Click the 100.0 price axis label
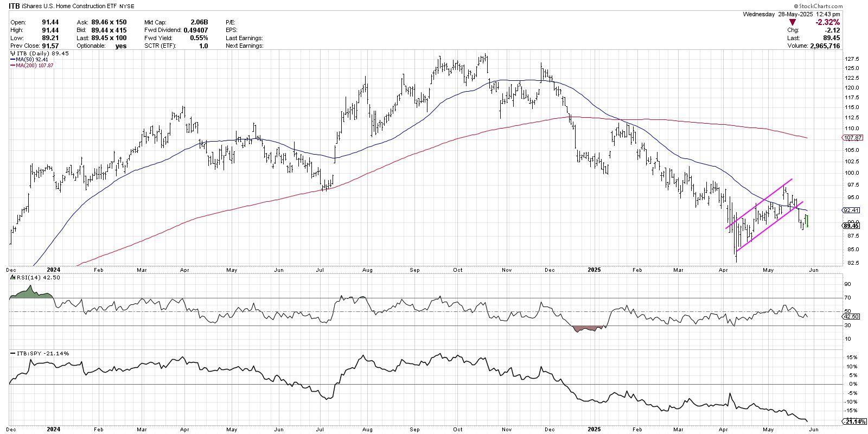 pos(852,173)
